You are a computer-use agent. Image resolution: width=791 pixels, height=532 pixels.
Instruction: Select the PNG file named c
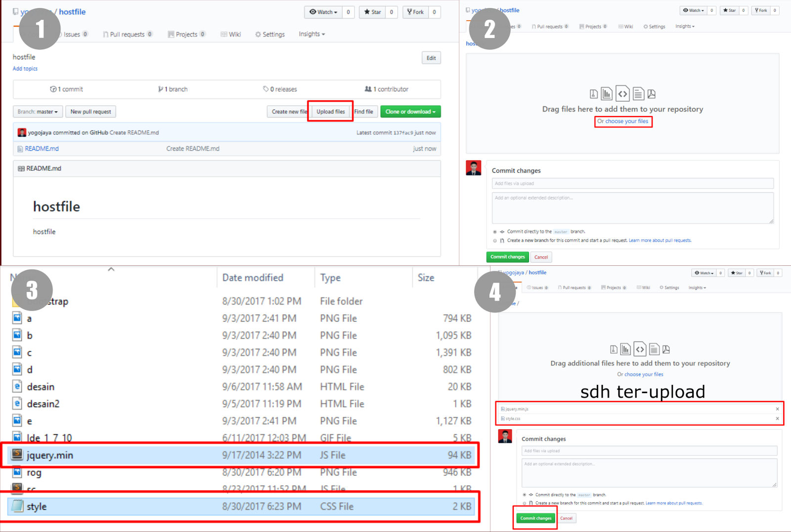click(x=241, y=353)
